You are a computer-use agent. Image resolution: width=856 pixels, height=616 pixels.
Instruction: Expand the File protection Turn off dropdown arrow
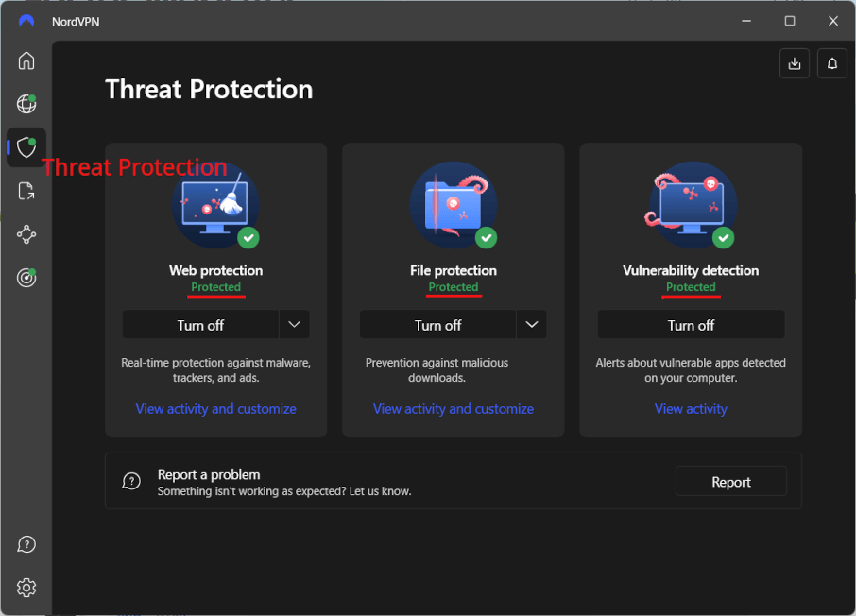coord(532,325)
